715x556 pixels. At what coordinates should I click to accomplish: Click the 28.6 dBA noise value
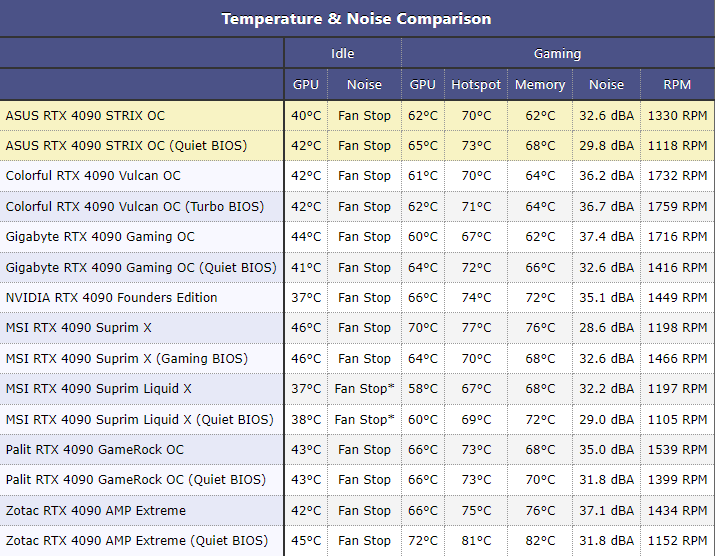click(606, 328)
